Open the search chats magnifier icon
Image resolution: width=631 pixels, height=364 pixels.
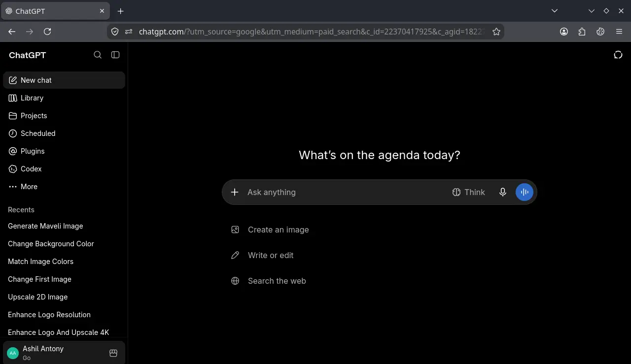[98, 55]
